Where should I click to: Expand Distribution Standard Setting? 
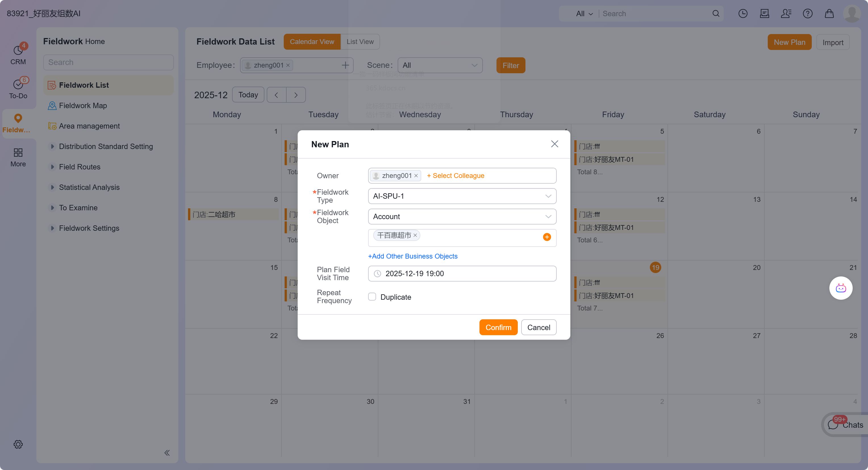52,146
